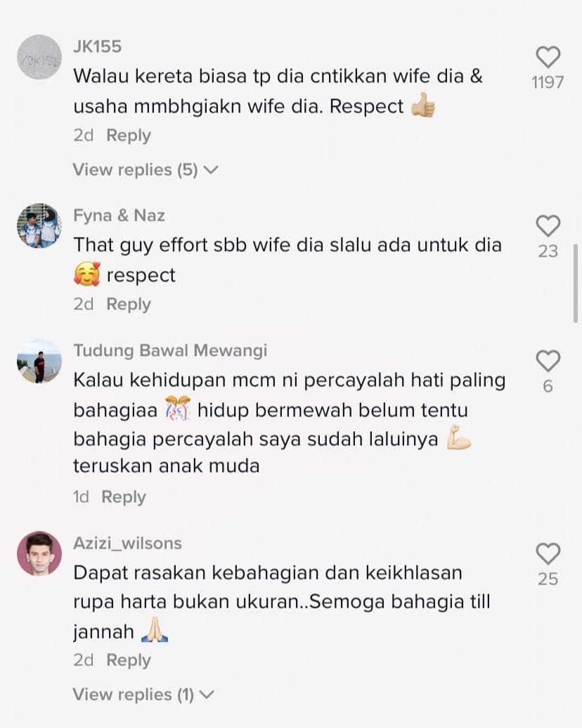This screenshot has height=728, width=582.
Task: Reply to Azizi_wilsons comment
Action: click(129, 660)
